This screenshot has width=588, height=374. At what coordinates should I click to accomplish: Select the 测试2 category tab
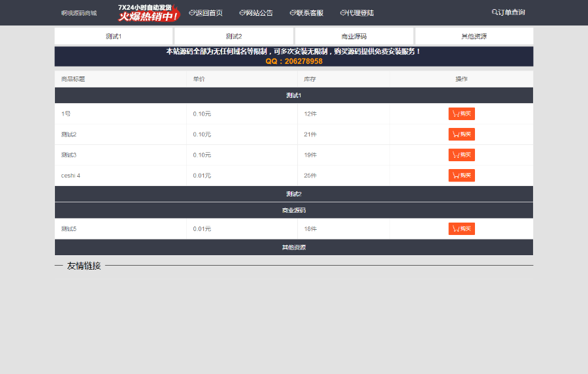coord(234,37)
